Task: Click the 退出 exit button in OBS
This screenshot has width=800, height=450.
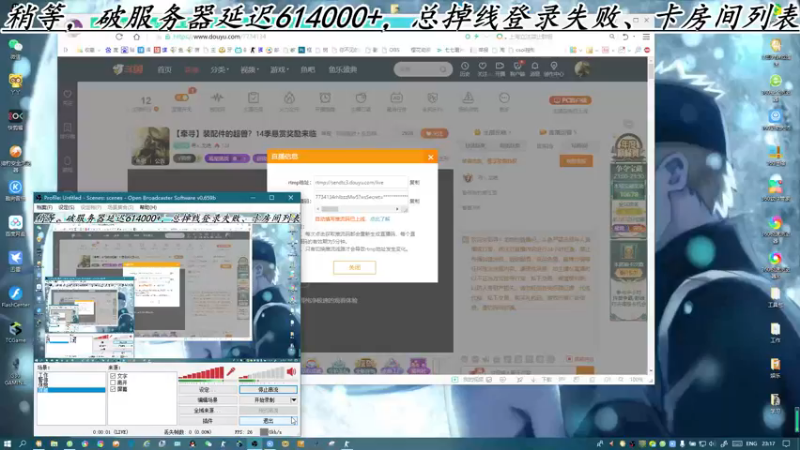Action: click(x=268, y=421)
